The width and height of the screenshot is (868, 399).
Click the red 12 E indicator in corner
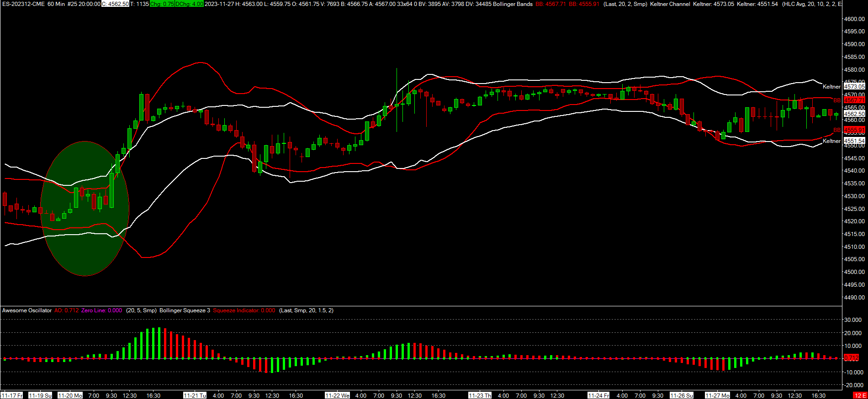(860, 395)
